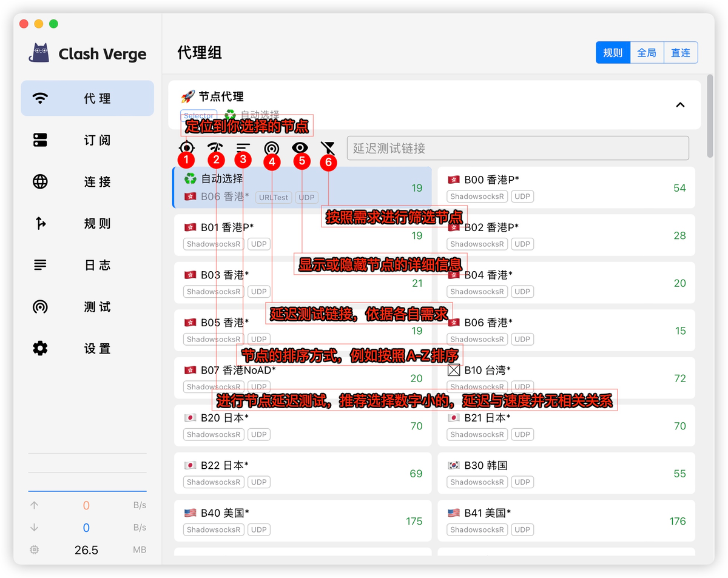Select the B30 韩国 node
Screen dimensions: 728x578
pyautogui.click(x=565, y=473)
